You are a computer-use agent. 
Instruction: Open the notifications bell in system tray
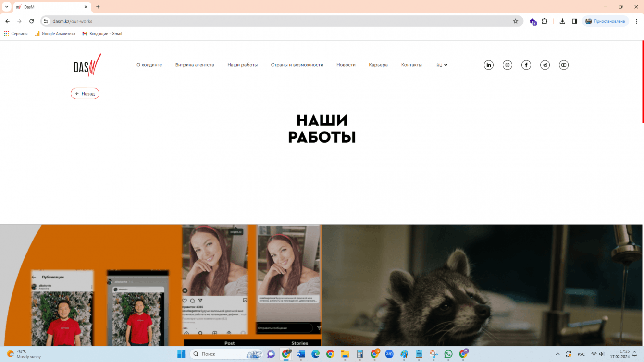(635, 354)
